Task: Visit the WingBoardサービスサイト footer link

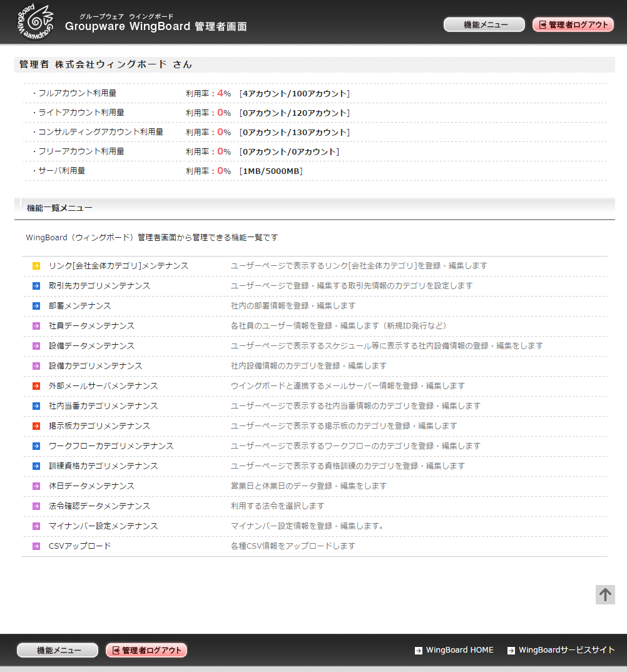Action: click(566, 650)
